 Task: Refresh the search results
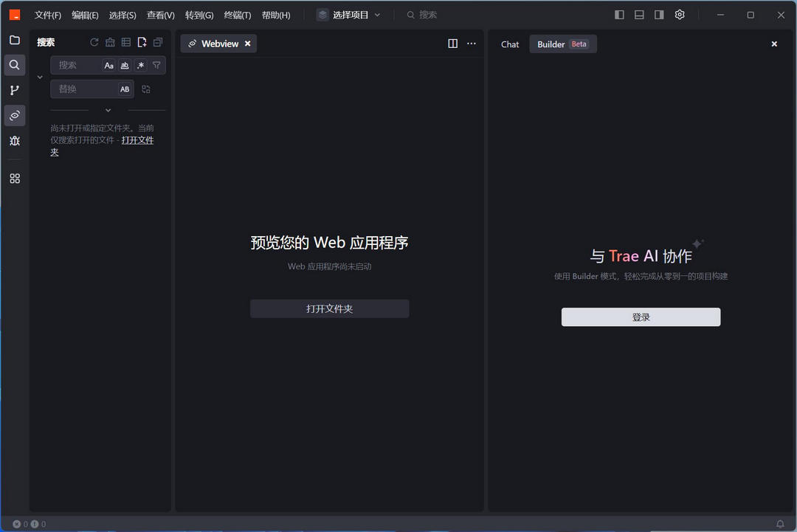[x=94, y=42]
